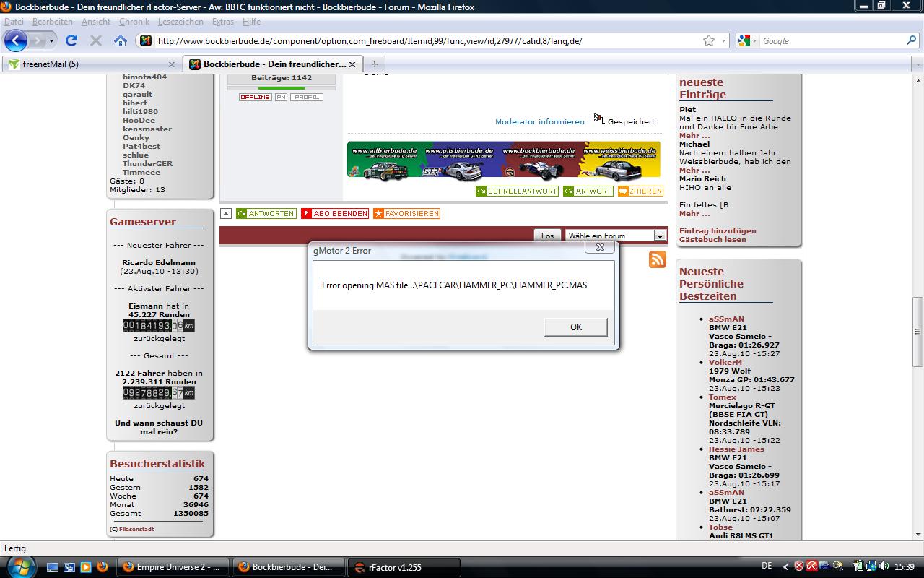Screen dimensions: 924x578
Task: Click the 'Moderator informieren' link
Action: [540, 122]
